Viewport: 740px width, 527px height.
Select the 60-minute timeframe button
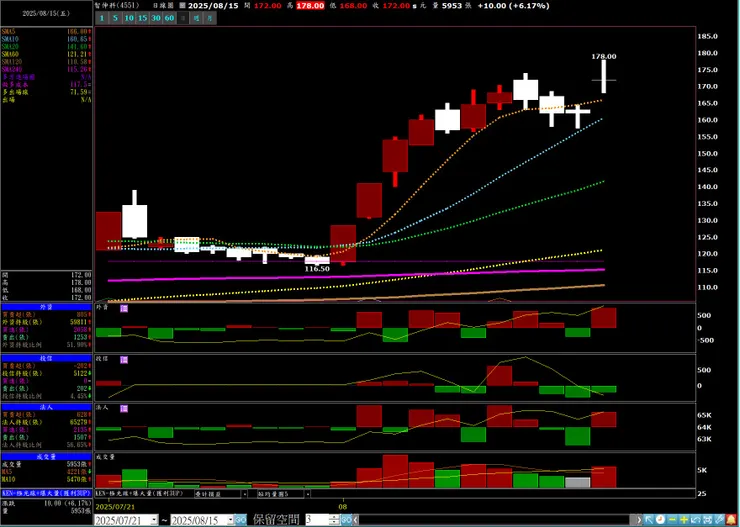169,18
